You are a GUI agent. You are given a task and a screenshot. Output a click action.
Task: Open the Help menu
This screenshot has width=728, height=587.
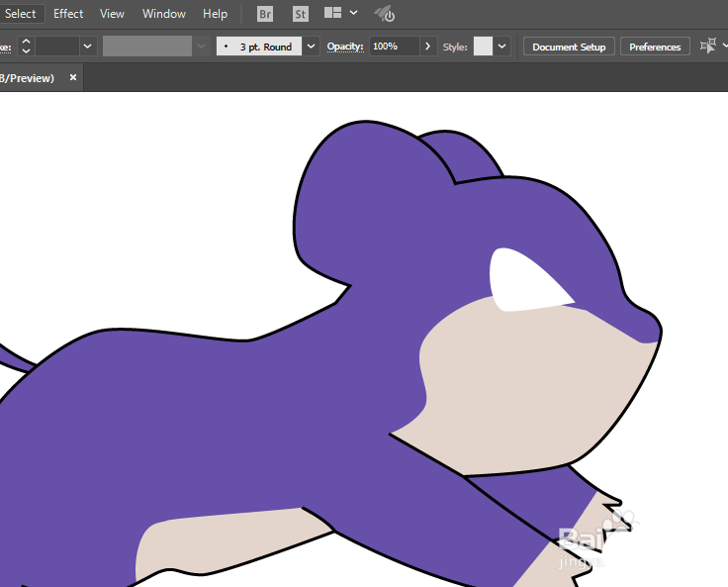coord(215,14)
